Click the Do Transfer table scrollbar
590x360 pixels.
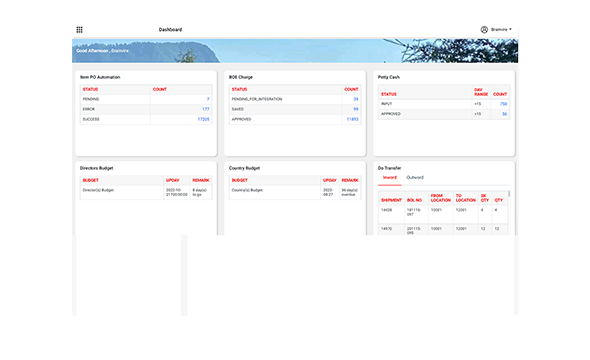509,194
